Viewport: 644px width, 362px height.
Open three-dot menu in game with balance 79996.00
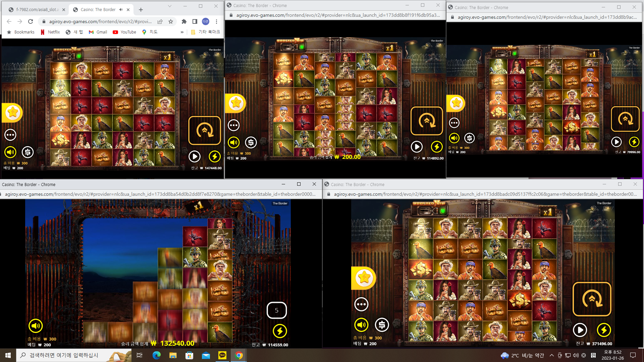click(x=454, y=123)
